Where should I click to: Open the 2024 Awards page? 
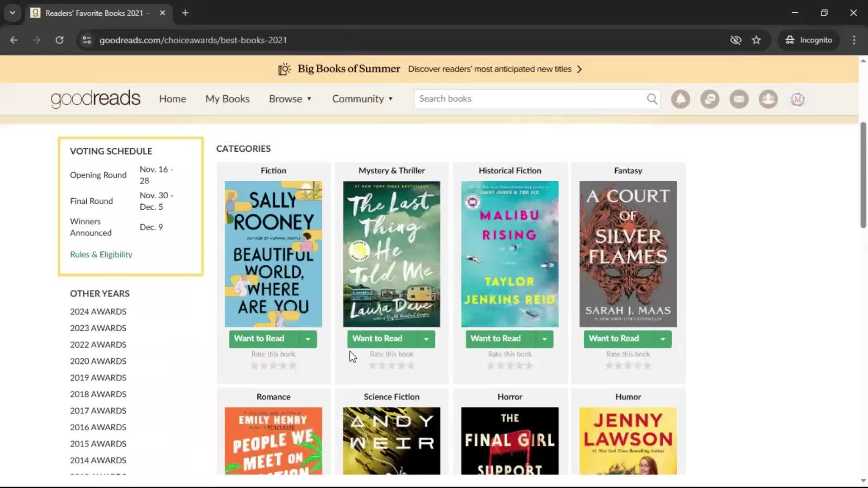tap(98, 311)
